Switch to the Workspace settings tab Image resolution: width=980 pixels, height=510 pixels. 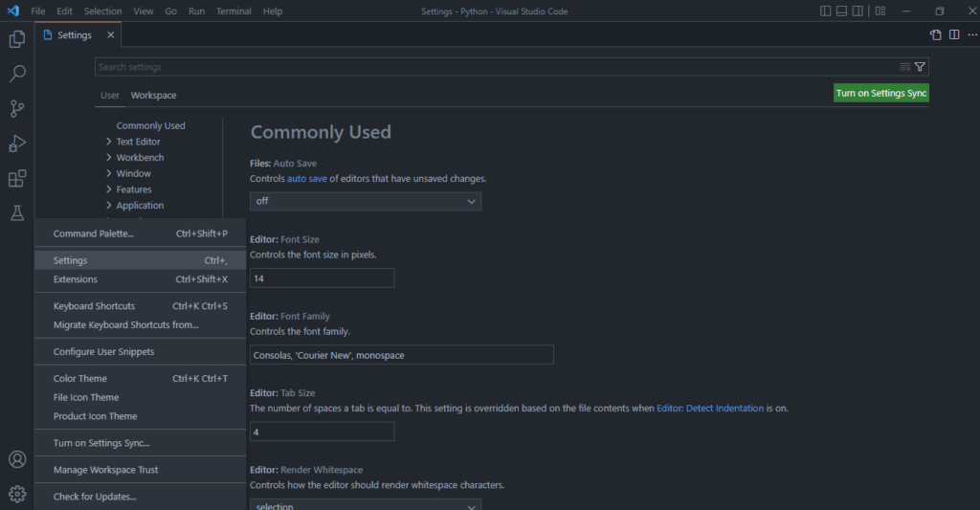click(x=153, y=96)
